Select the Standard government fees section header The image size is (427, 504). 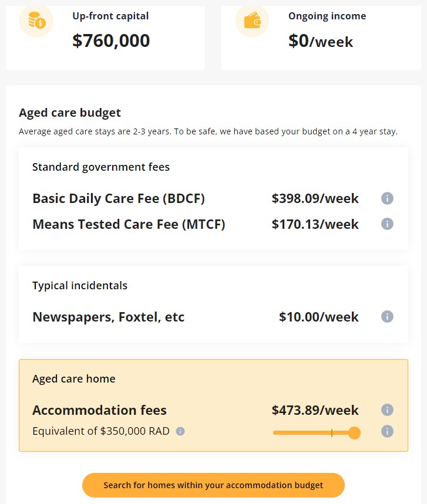[x=100, y=167]
